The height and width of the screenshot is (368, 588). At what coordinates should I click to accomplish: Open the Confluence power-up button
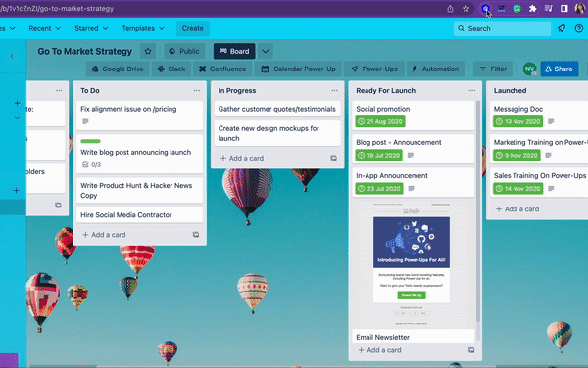[222, 69]
